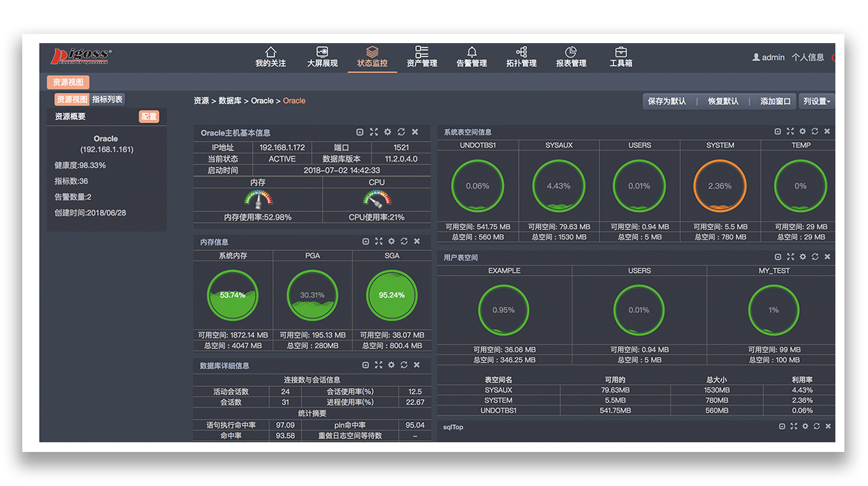
Task: Maximize the 用户表空间 panel
Action: click(x=790, y=257)
